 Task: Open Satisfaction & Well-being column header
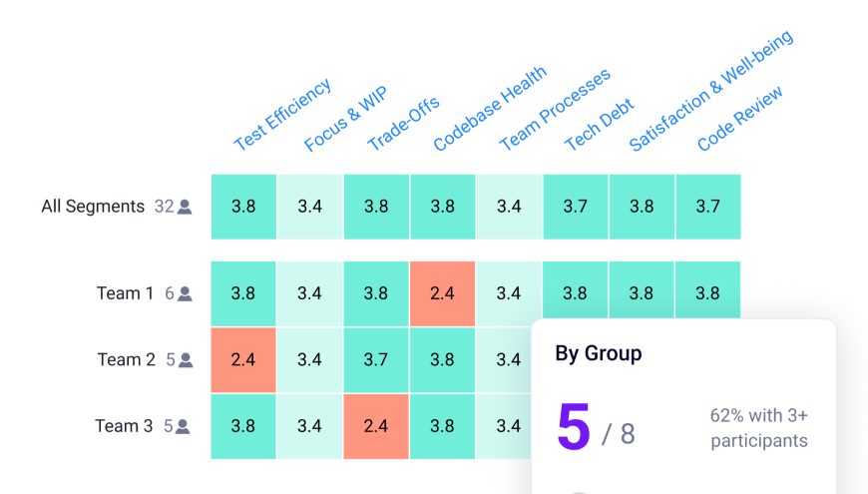click(x=711, y=91)
